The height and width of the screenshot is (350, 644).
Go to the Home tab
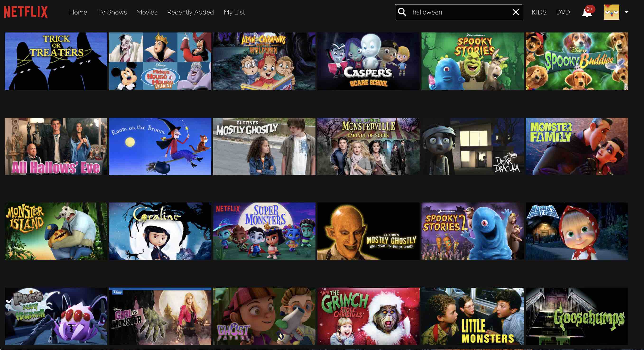[78, 12]
